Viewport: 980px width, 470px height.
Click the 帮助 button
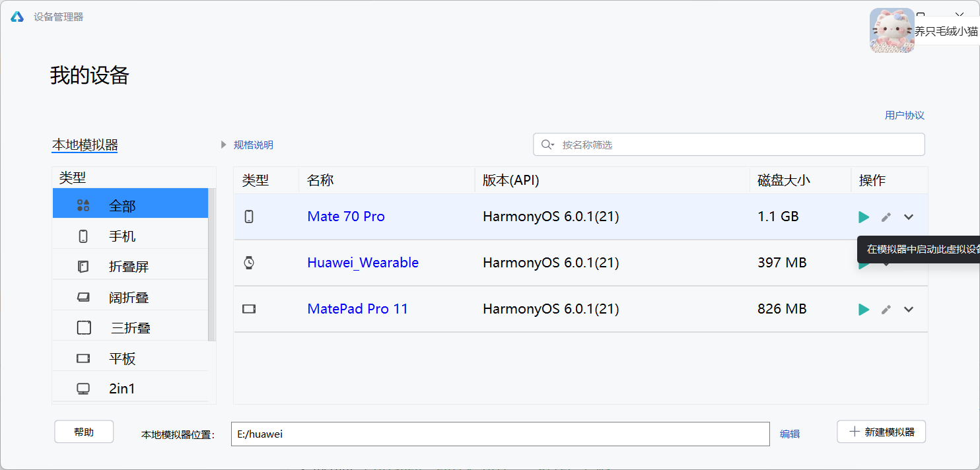84,432
